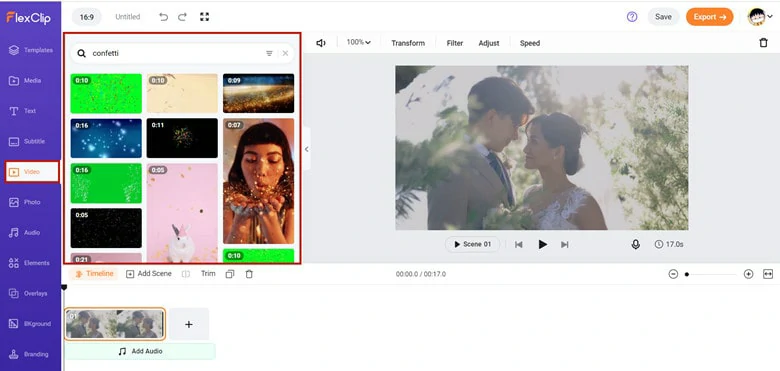The image size is (780, 371).
Task: Click the Save button
Action: click(663, 17)
